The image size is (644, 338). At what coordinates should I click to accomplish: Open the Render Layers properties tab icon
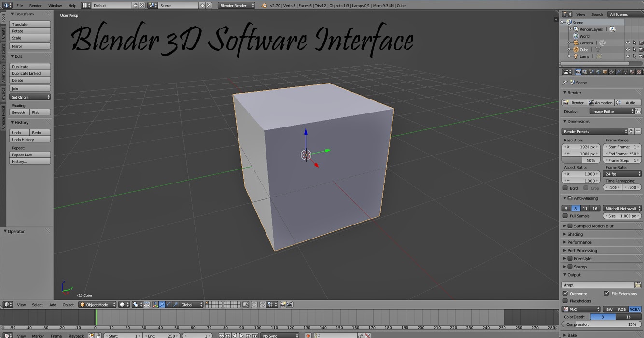[x=585, y=72]
